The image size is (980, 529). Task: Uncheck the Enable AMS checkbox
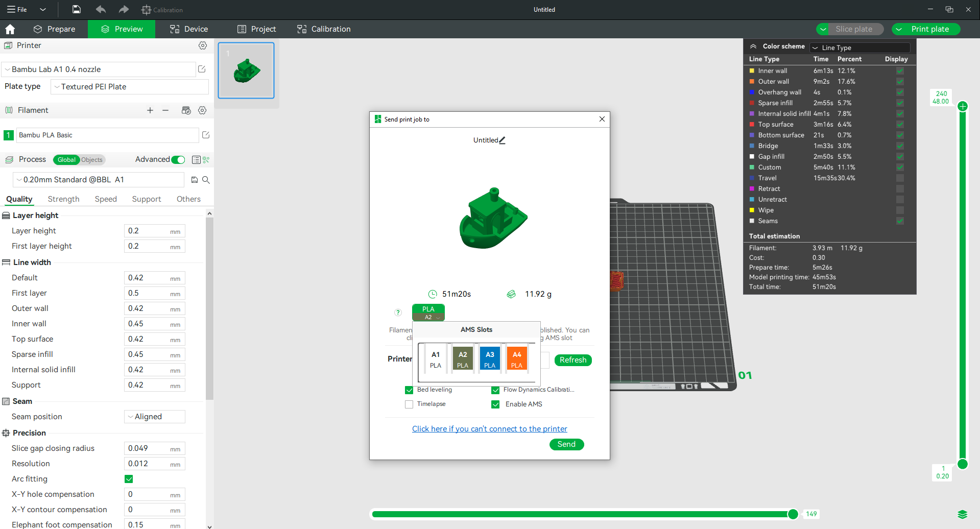click(495, 404)
